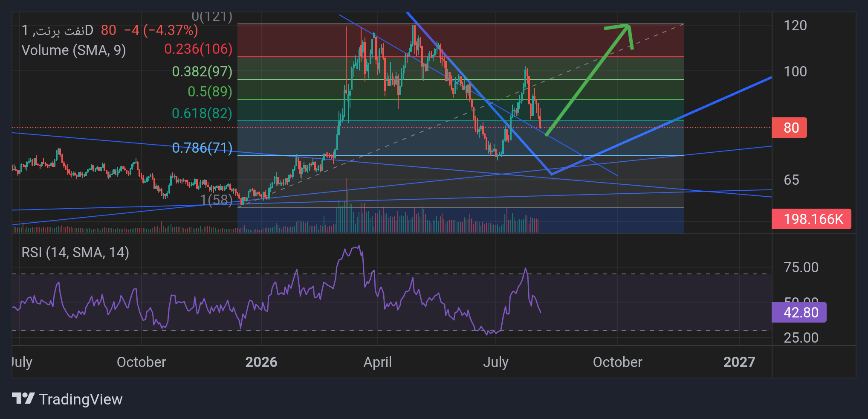The width and height of the screenshot is (868, 419).
Task: Click the purple RSI value label "42.80"
Action: (799, 313)
